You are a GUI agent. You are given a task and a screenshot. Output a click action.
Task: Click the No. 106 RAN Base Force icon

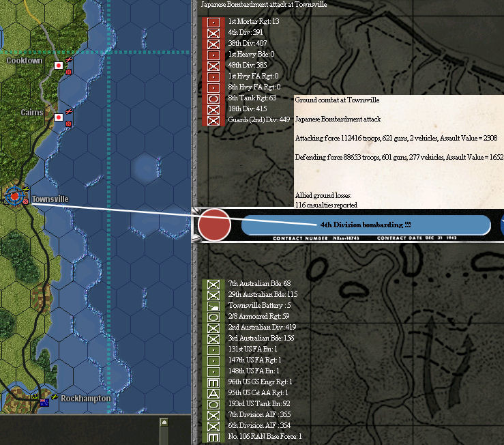[x=213, y=437]
